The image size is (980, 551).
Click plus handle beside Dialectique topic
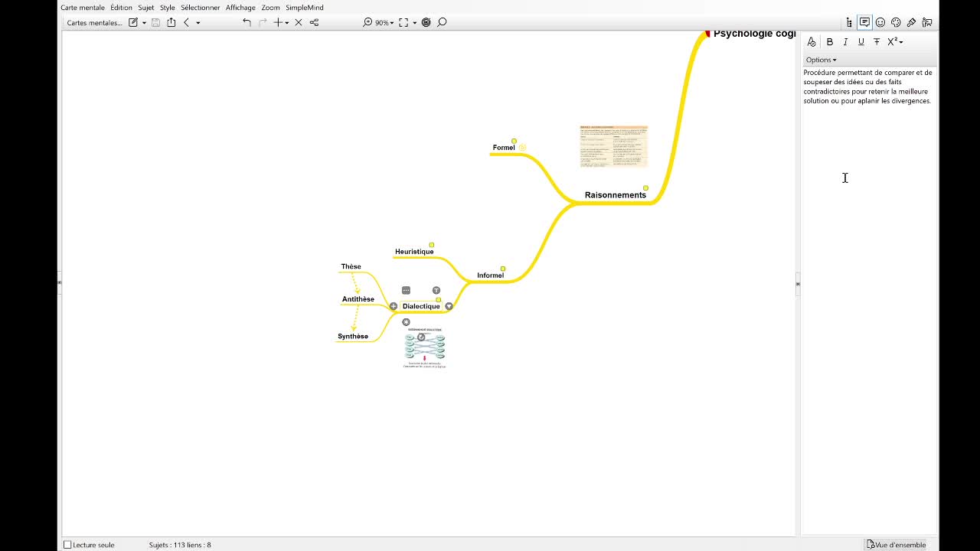pyautogui.click(x=394, y=306)
